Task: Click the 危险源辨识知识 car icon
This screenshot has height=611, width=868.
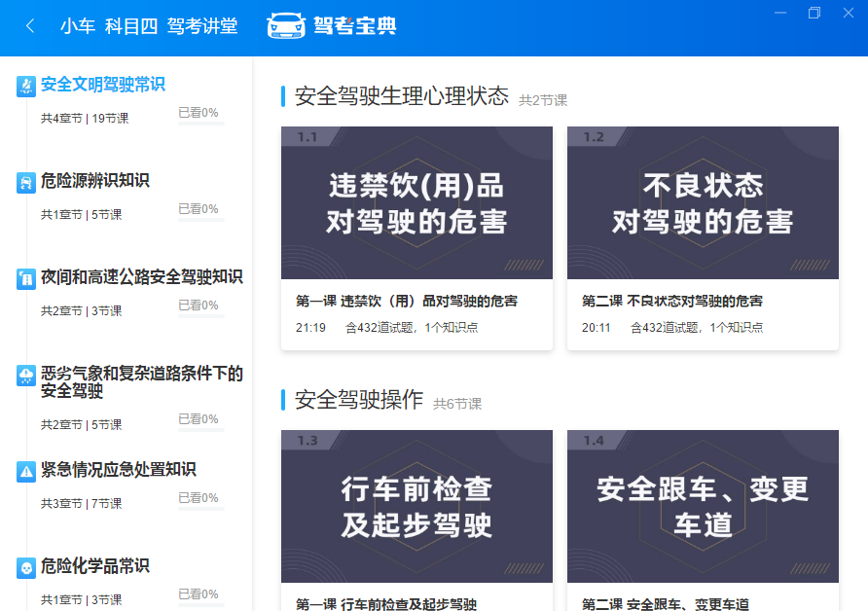Action: coord(26,183)
